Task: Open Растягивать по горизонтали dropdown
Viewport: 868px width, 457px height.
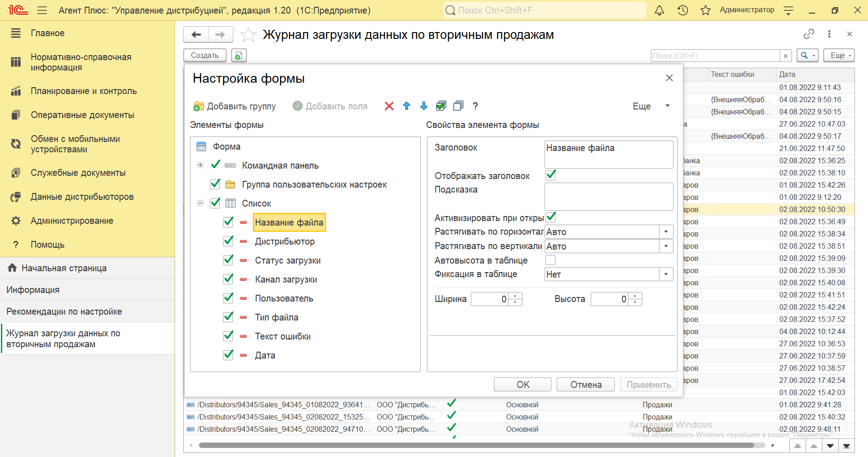Action: [x=666, y=232]
